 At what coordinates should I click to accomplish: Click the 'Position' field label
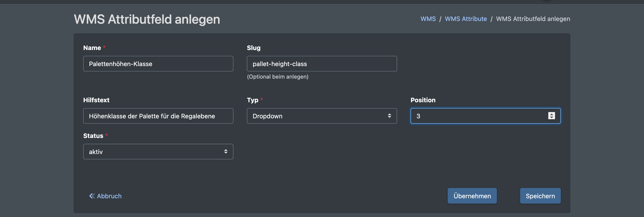click(423, 100)
